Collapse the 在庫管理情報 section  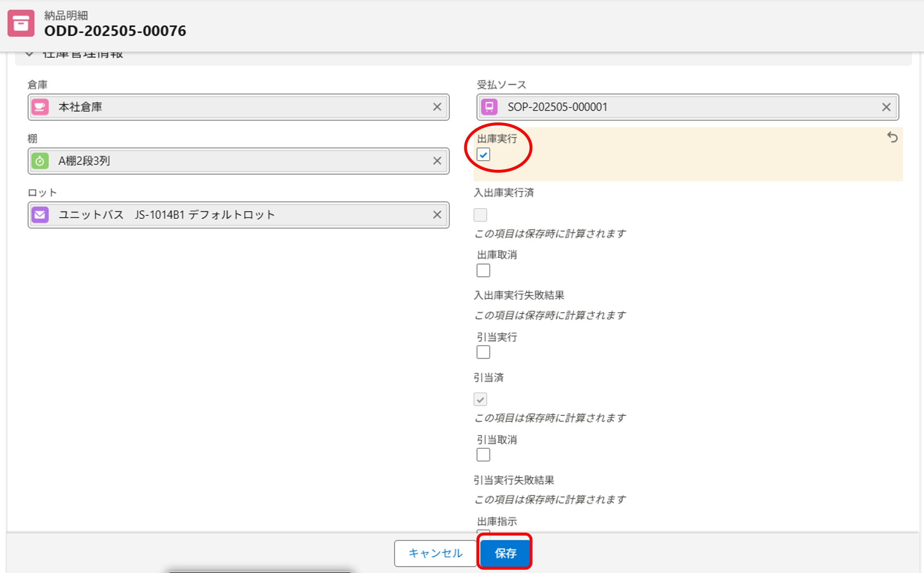click(x=29, y=54)
